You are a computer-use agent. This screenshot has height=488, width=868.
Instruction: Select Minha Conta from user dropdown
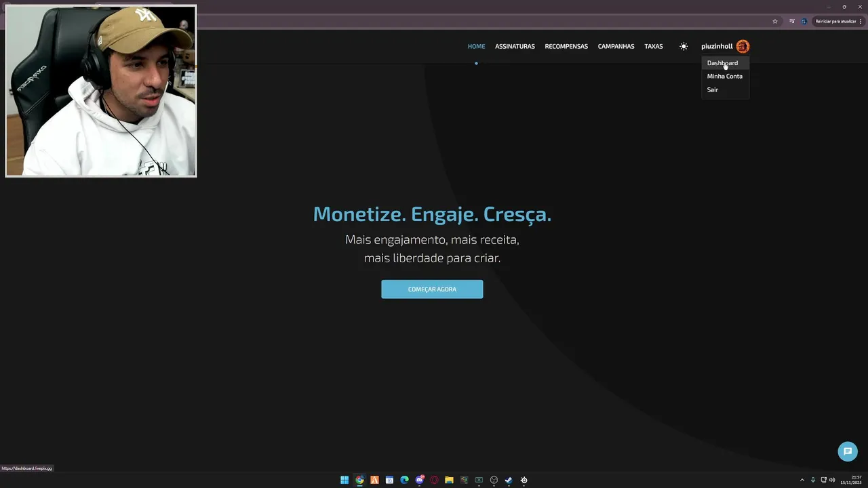pos(725,76)
